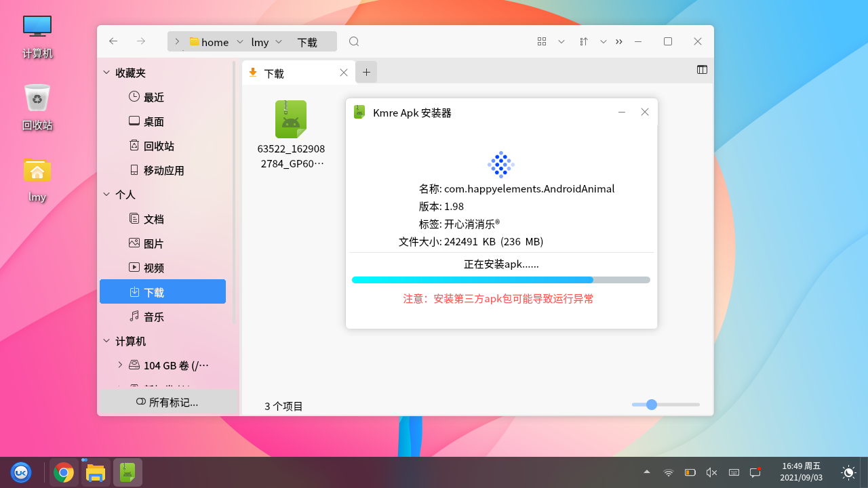Open the notification center from the tray
Screen dimensions: 868x488
755,472
